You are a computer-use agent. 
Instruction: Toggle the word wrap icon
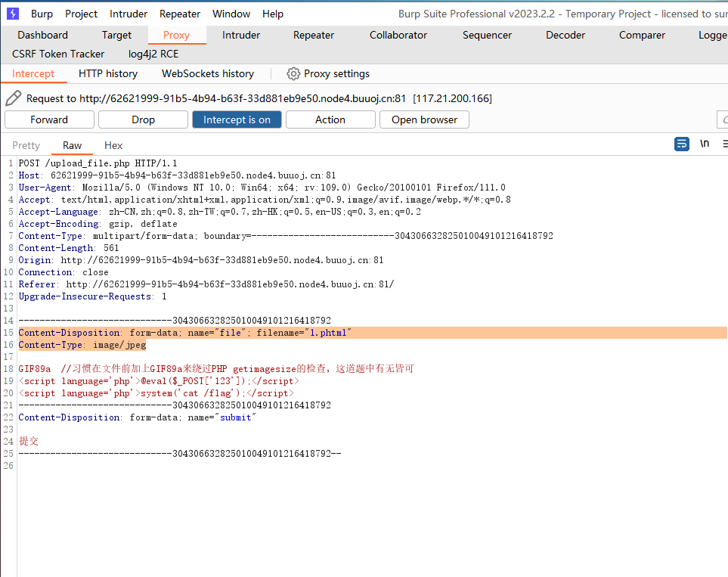click(682, 144)
